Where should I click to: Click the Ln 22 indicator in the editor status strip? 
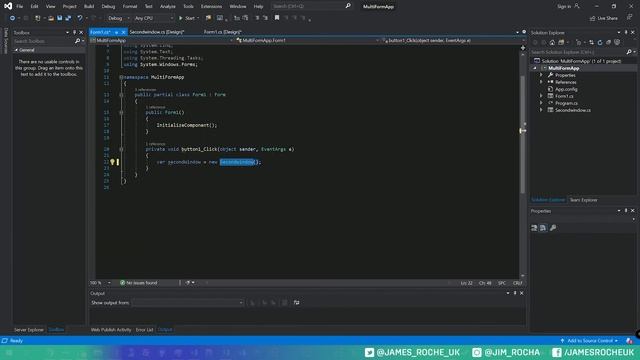point(467,283)
